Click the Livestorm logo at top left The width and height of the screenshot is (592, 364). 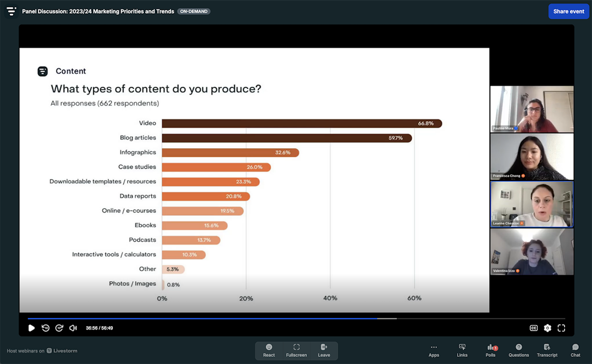click(12, 12)
